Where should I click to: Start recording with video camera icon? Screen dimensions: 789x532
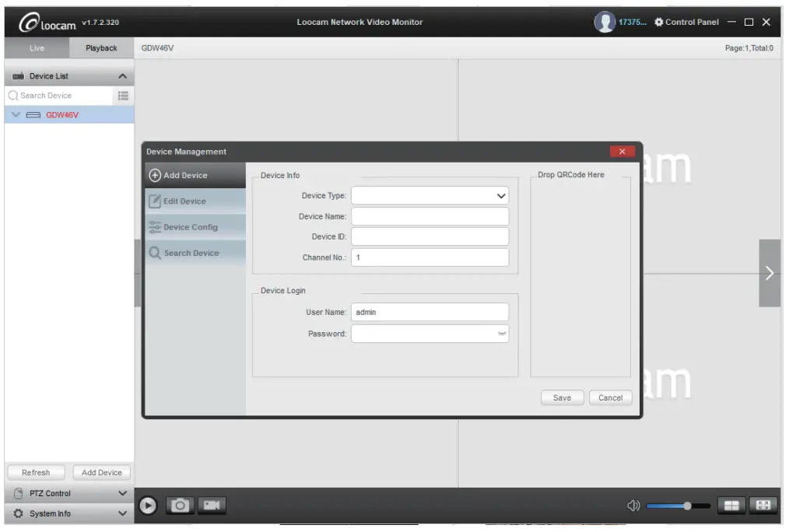click(x=212, y=506)
